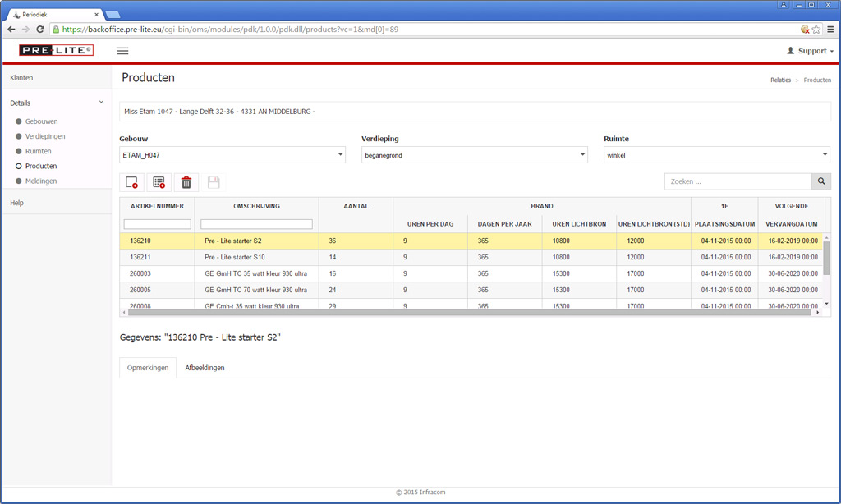Select Verdiepingen in the sidebar

(45, 137)
